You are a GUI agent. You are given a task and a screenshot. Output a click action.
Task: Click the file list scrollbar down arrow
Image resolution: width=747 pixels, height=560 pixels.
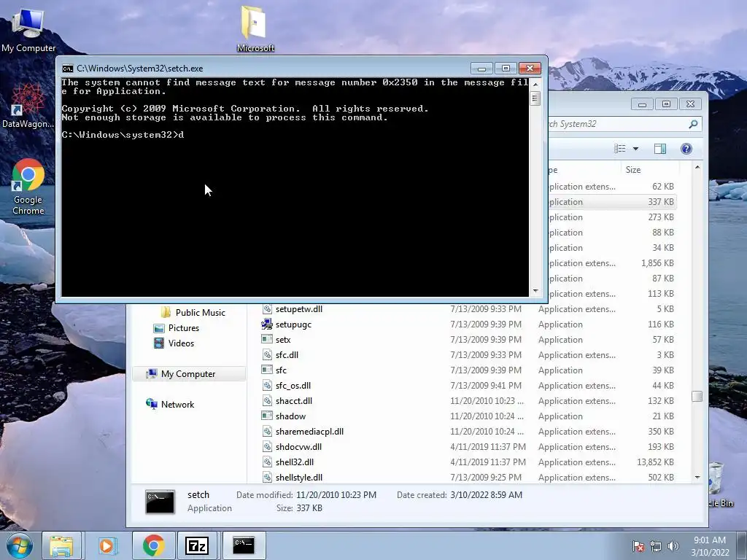click(697, 477)
